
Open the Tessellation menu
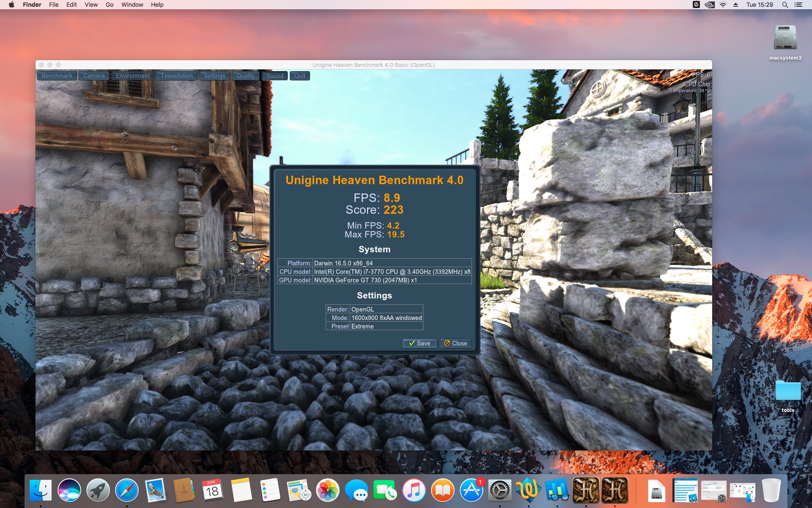(177, 76)
